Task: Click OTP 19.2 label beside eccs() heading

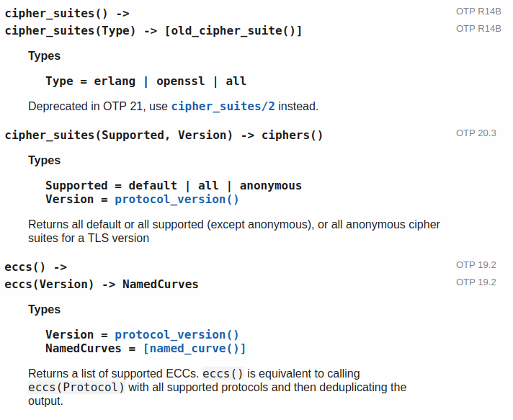Action: coord(476,265)
